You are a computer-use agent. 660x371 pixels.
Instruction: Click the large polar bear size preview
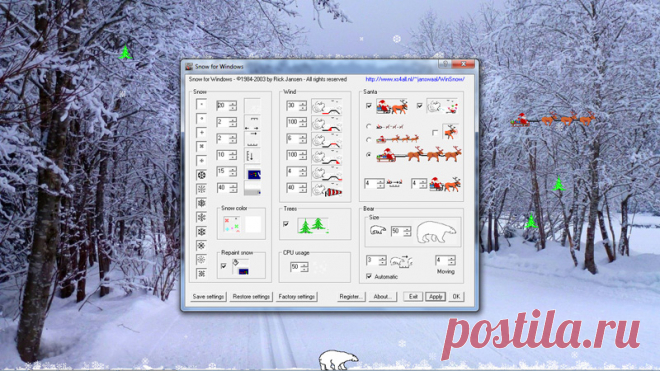(x=436, y=232)
